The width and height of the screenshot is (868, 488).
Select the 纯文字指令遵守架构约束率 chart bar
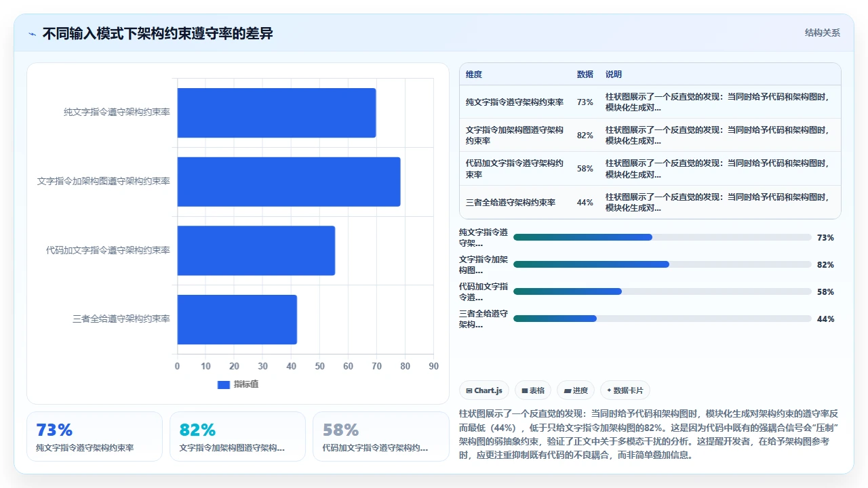tap(277, 113)
